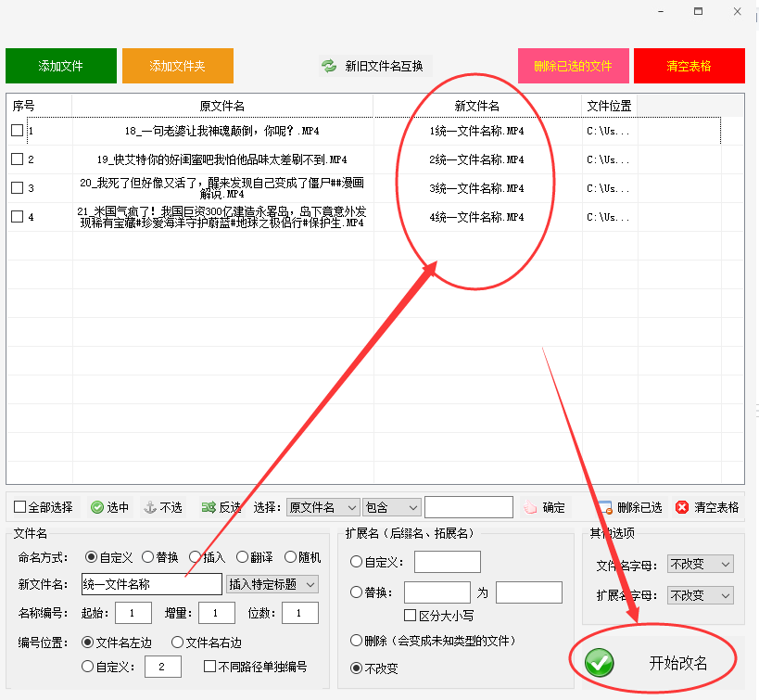The height and width of the screenshot is (700, 759).
Task: Click the custom position field showing 2
Action: click(163, 667)
